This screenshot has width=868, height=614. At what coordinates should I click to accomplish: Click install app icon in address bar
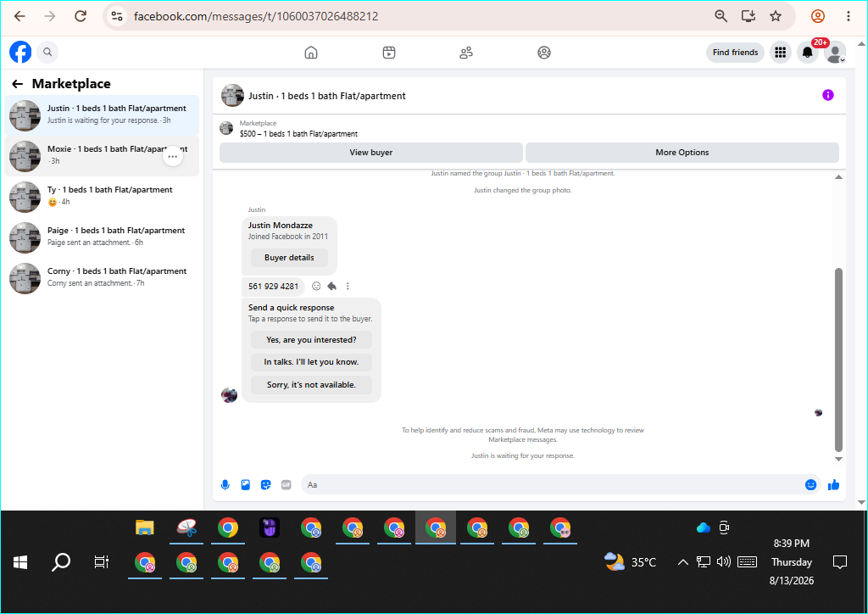point(748,16)
